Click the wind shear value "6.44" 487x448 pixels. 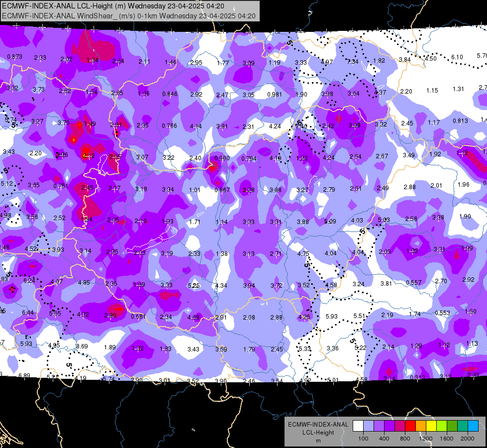[x=28, y=313]
